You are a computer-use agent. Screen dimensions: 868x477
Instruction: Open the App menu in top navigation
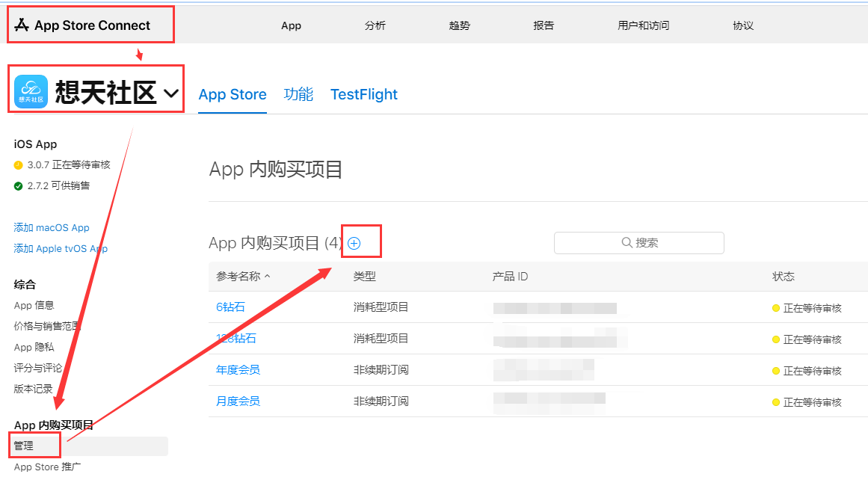[x=291, y=25]
